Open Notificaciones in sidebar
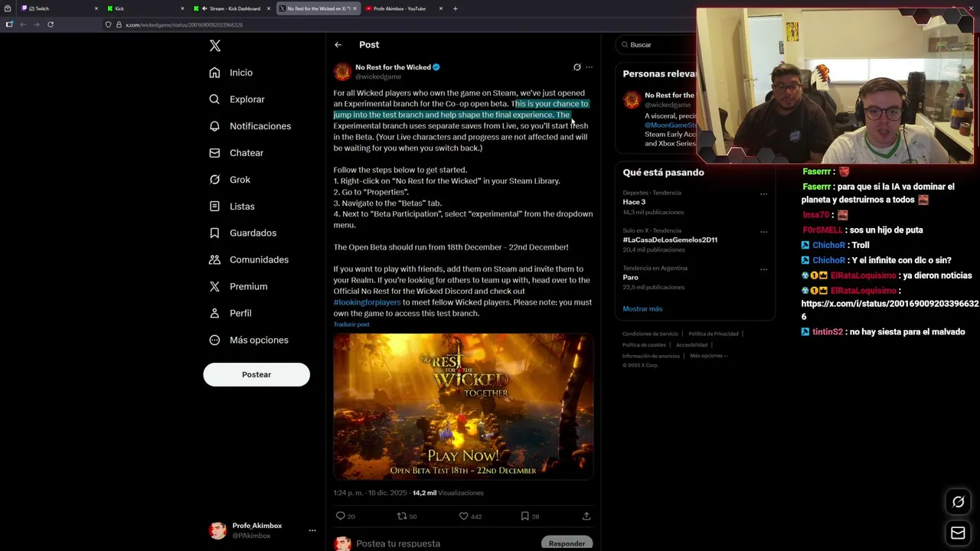This screenshot has width=980, height=551. 250,126
